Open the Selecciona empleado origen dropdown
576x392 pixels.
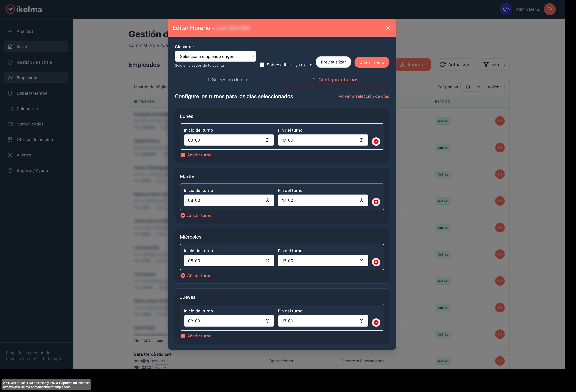215,56
